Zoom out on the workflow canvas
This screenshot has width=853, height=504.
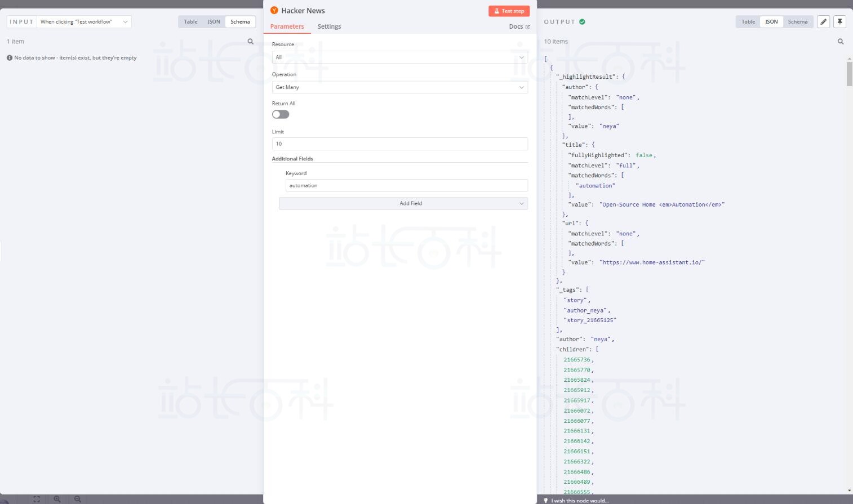pyautogui.click(x=78, y=499)
